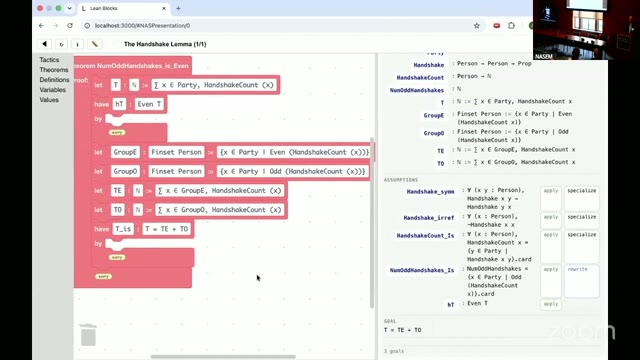The height and width of the screenshot is (360, 640).
Task: Click the '3 goals' text
Action: [x=394, y=351]
